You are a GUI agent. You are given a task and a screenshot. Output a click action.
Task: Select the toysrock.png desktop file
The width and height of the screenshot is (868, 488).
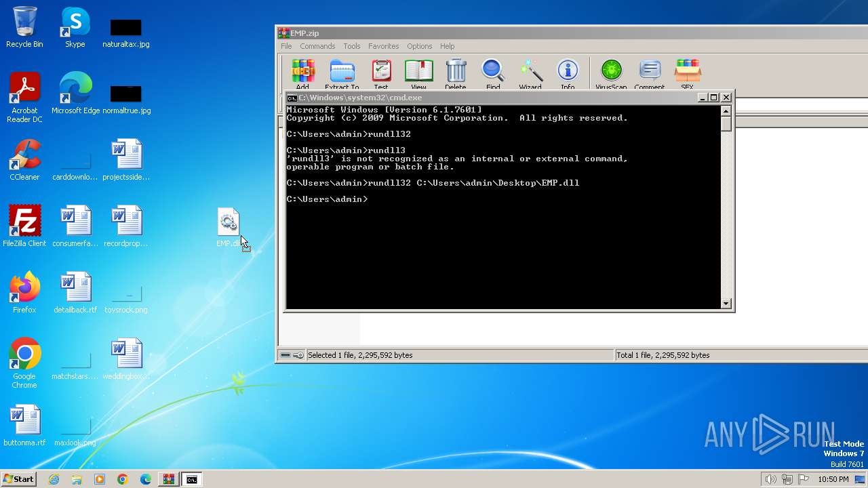(x=126, y=298)
